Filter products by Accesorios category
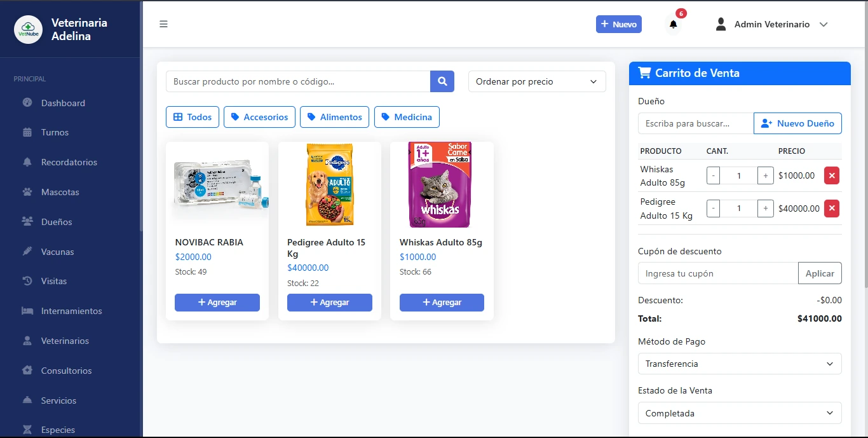The width and height of the screenshot is (868, 438). [259, 117]
